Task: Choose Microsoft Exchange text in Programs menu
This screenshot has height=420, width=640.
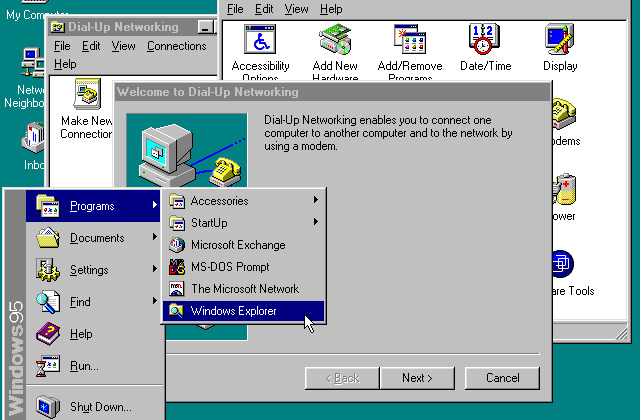Action: (x=238, y=245)
